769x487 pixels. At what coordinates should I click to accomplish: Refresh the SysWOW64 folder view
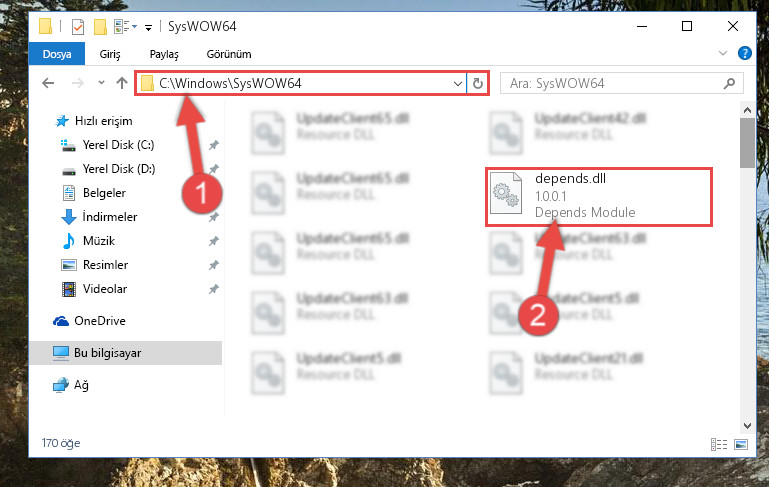pyautogui.click(x=478, y=83)
